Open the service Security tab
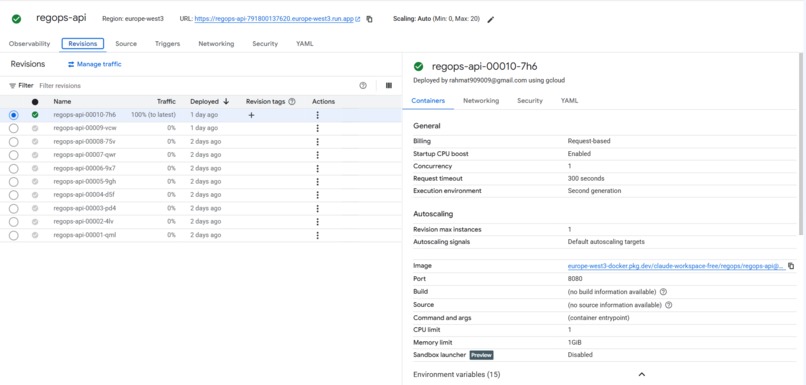 pyautogui.click(x=265, y=44)
